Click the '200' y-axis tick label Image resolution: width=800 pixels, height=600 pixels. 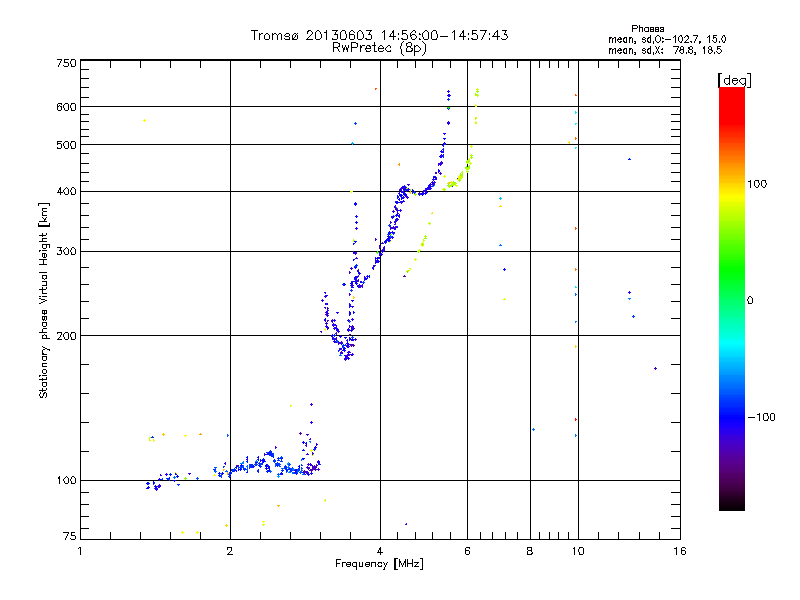pyautogui.click(x=66, y=336)
